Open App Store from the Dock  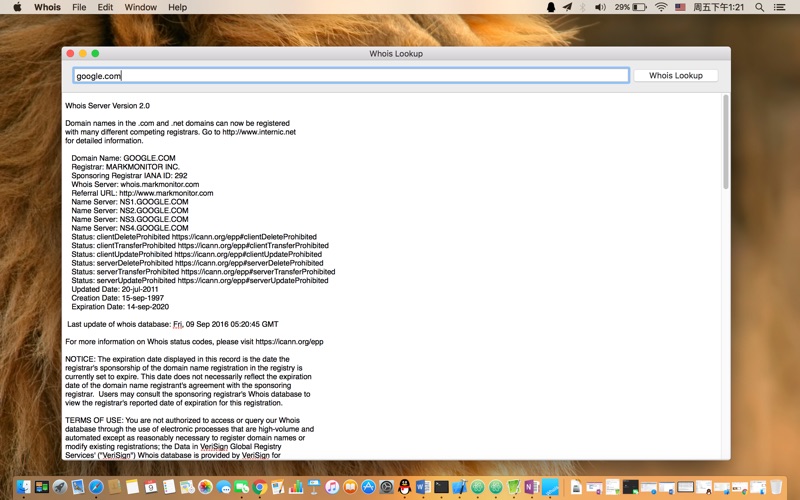click(x=368, y=487)
